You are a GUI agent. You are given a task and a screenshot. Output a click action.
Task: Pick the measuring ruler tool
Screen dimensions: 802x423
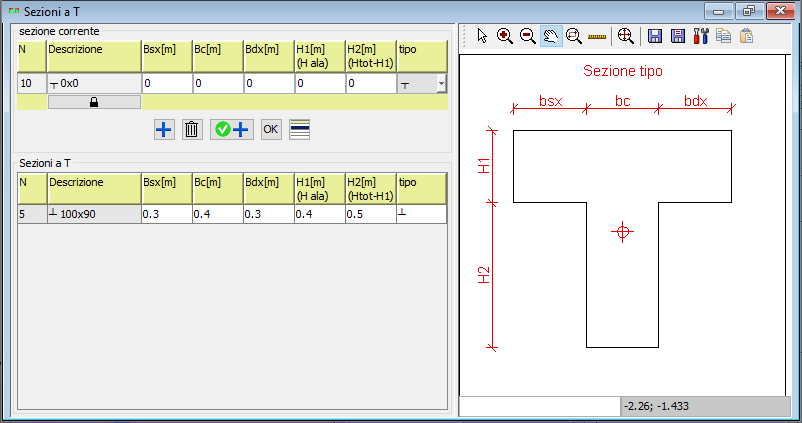coord(597,36)
